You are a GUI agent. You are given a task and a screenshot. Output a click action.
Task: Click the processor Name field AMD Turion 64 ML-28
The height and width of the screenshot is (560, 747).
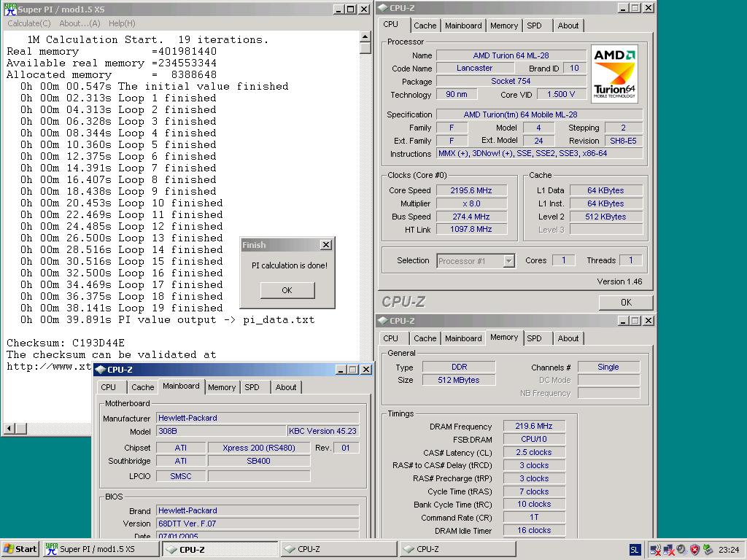click(511, 55)
